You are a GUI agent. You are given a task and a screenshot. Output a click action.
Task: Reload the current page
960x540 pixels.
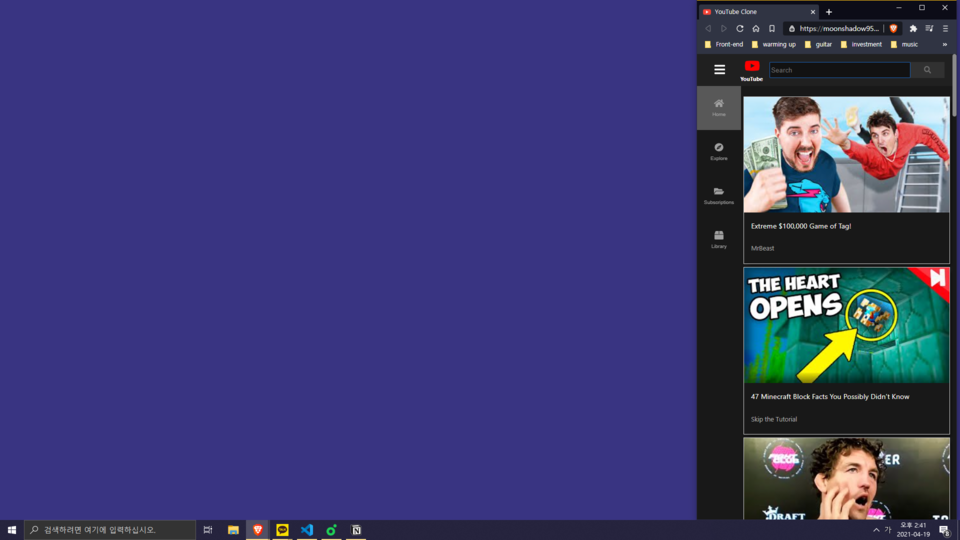point(740,29)
